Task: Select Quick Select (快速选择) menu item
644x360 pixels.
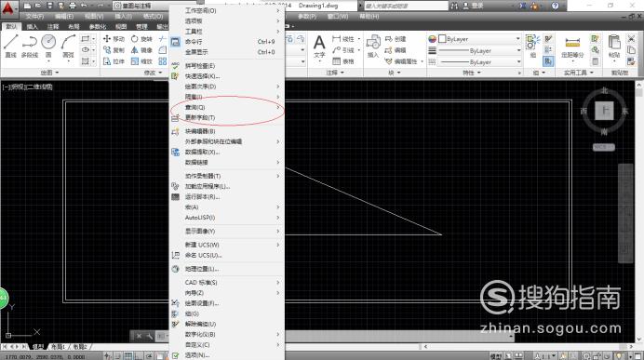Action: click(x=227, y=76)
